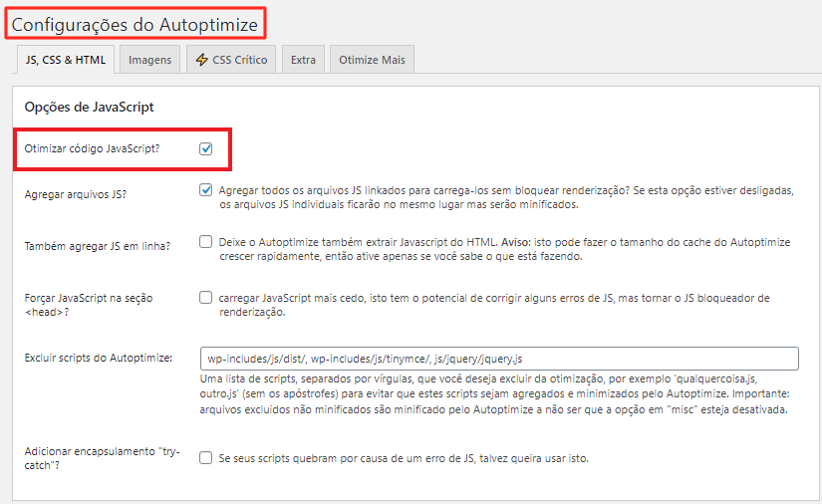Switch to the Imagens tab
Screen dimensions: 822x504
point(149,60)
